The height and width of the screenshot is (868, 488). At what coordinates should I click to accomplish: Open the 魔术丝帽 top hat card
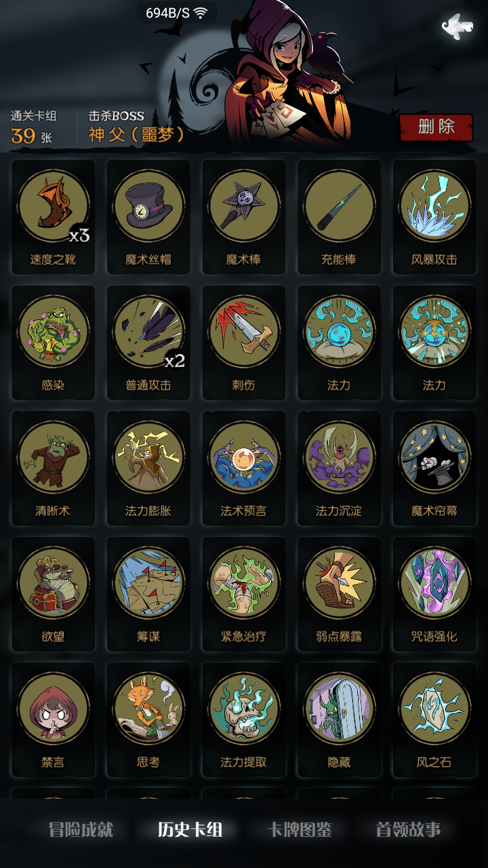(x=148, y=216)
